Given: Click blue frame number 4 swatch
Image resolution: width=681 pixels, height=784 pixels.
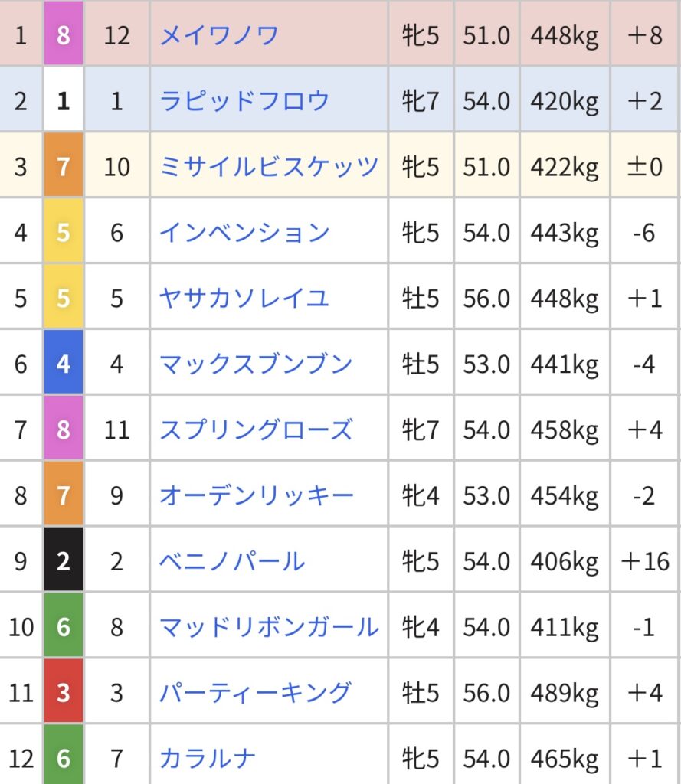Looking at the screenshot, I should tap(64, 363).
